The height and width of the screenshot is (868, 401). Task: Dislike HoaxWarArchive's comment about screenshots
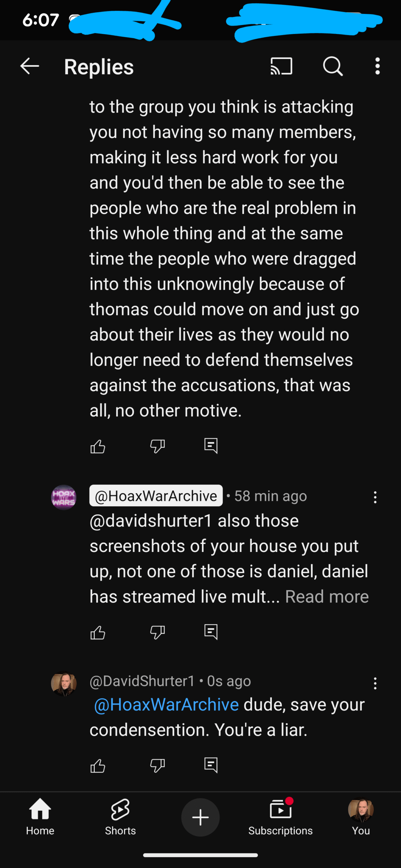click(157, 632)
